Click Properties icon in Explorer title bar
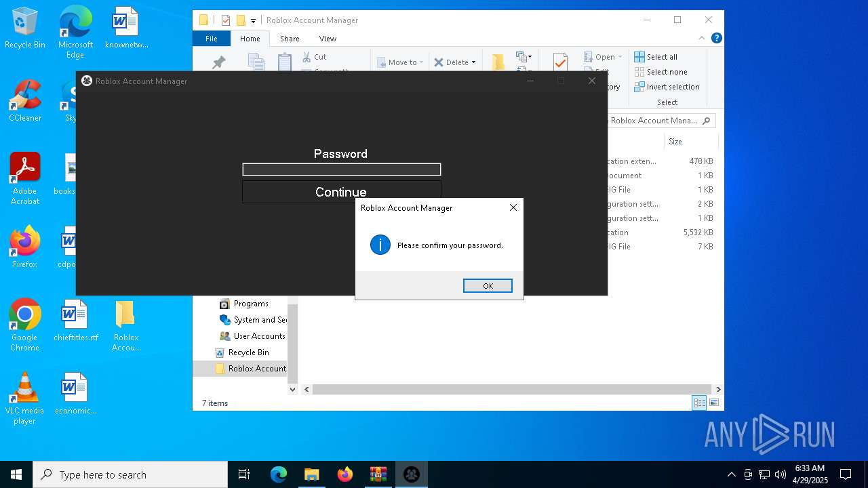Image resolution: width=868 pixels, height=488 pixels. [226, 20]
